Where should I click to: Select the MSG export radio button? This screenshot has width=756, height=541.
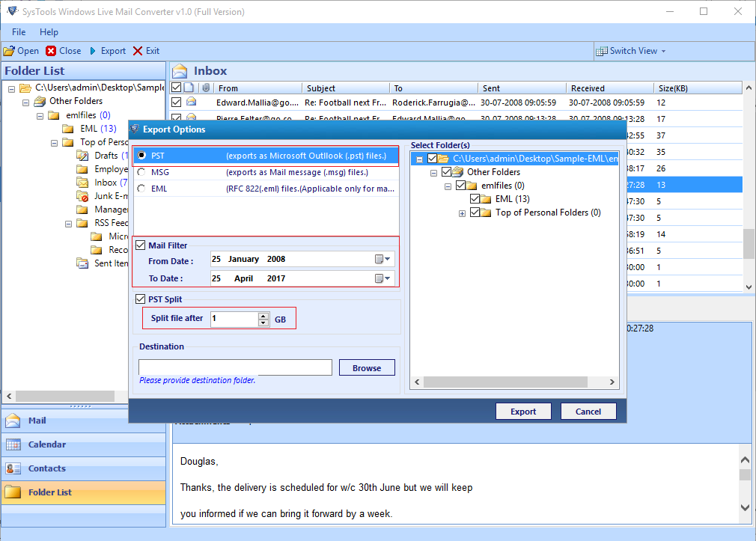tap(141, 172)
